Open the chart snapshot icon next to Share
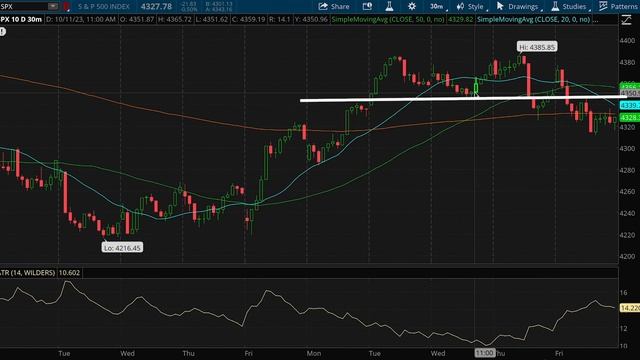Viewport: 640px width, 360px height. coord(367,6)
